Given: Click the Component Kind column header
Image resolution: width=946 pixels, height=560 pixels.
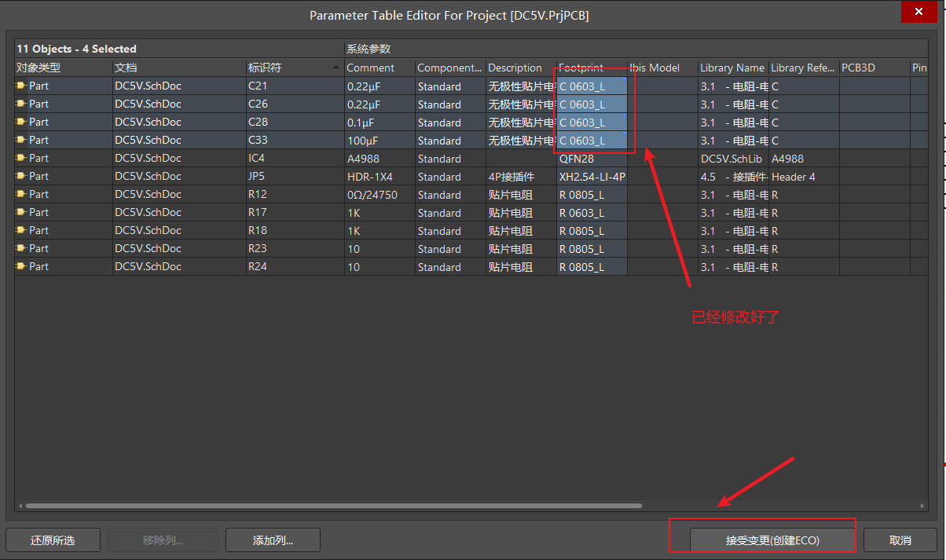Looking at the screenshot, I should point(450,68).
